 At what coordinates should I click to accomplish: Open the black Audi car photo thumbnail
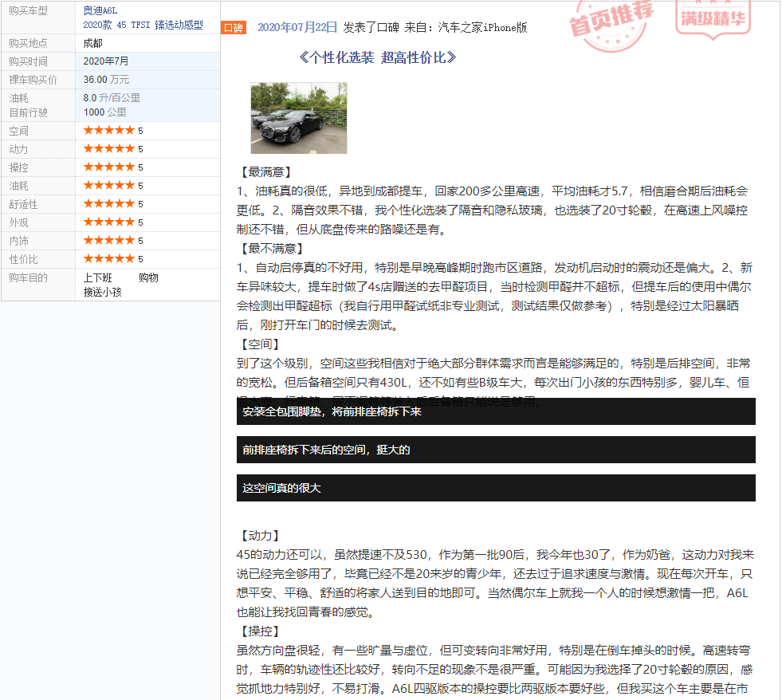299,118
